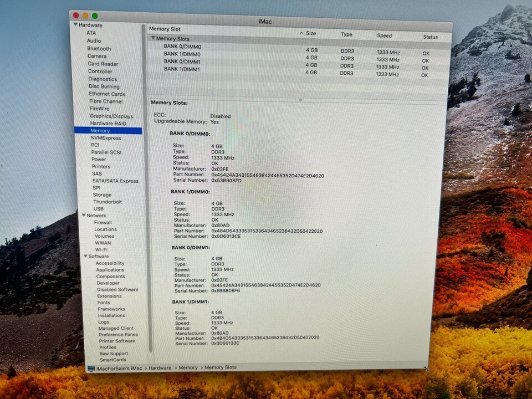Select the BANK 1/DIMM1 table row
This screenshot has height=399, width=532.
tap(182, 69)
